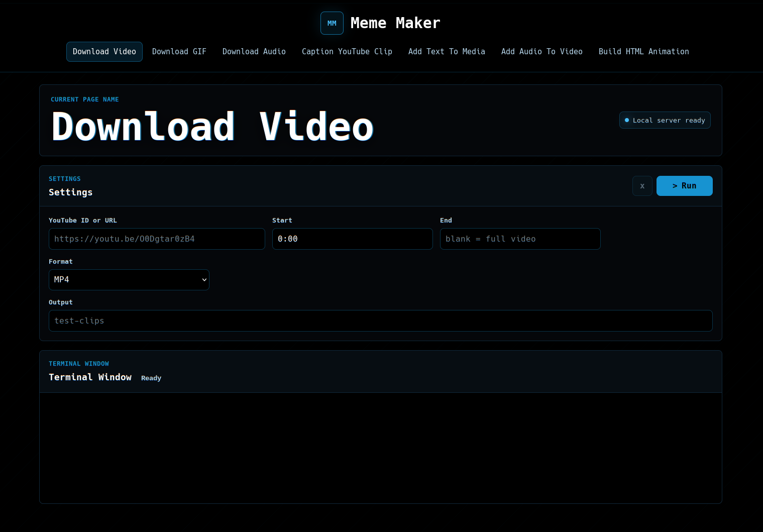Focus the YouTube ID or URL field
This screenshot has width=763, height=532.
coord(157,239)
